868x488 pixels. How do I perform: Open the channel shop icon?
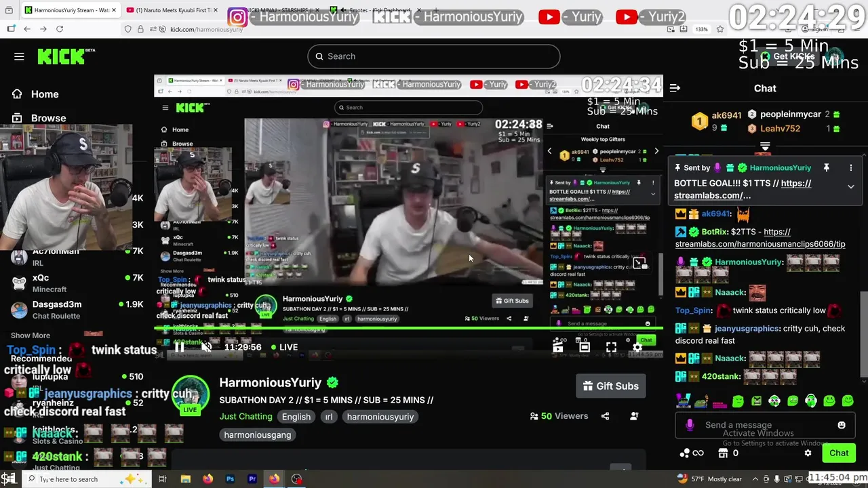point(723,453)
